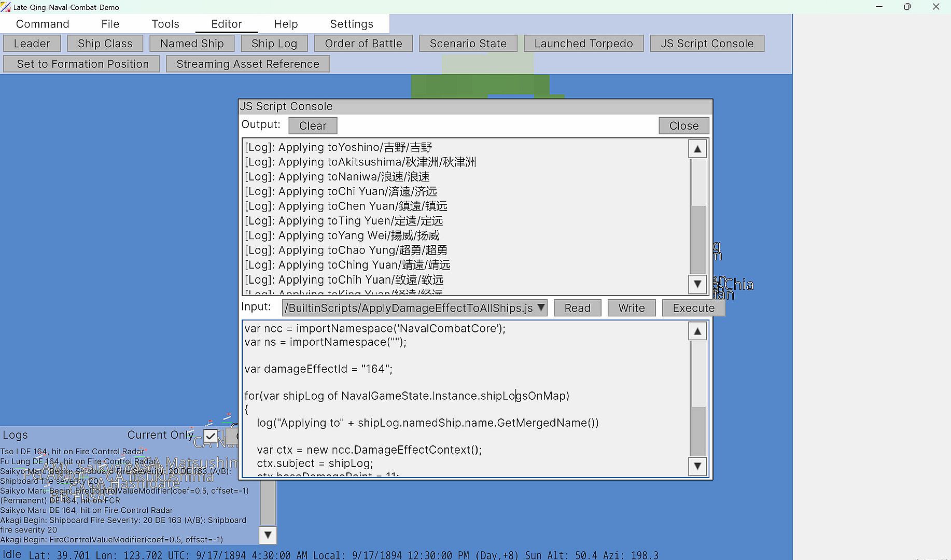Click the 'Applying toChing Yuan' log line

(x=347, y=264)
